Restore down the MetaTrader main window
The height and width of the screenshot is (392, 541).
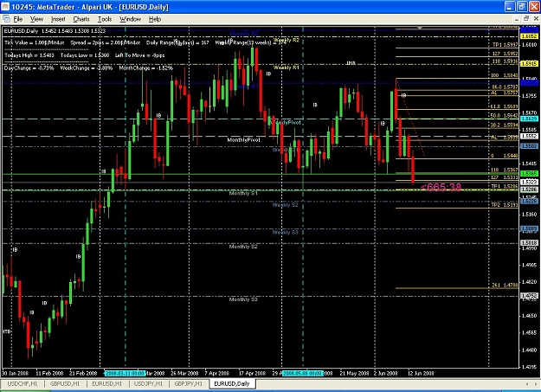coord(522,7)
